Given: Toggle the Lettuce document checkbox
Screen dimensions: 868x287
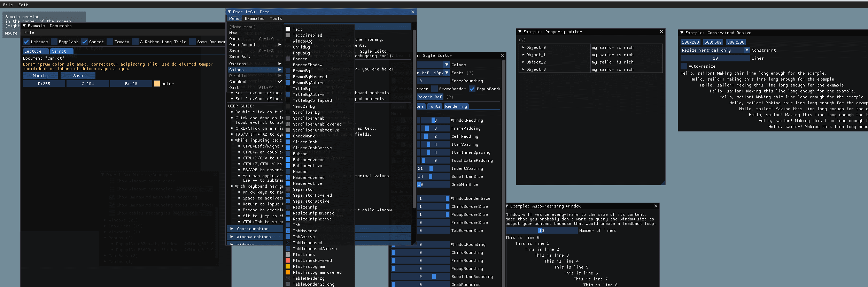Looking at the screenshot, I should pyautogui.click(x=26, y=42).
